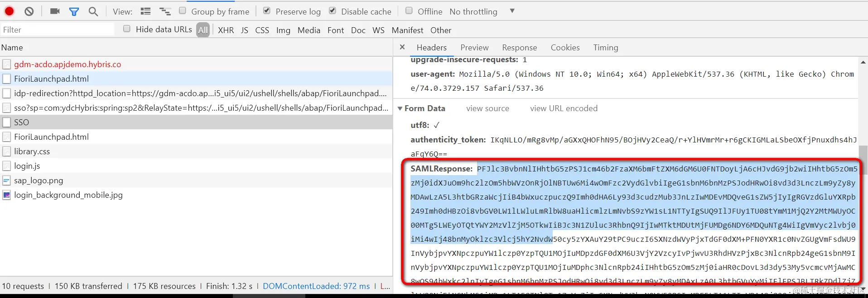The image size is (868, 298).
Task: Show overview waterfall view icon
Action: tap(165, 11)
